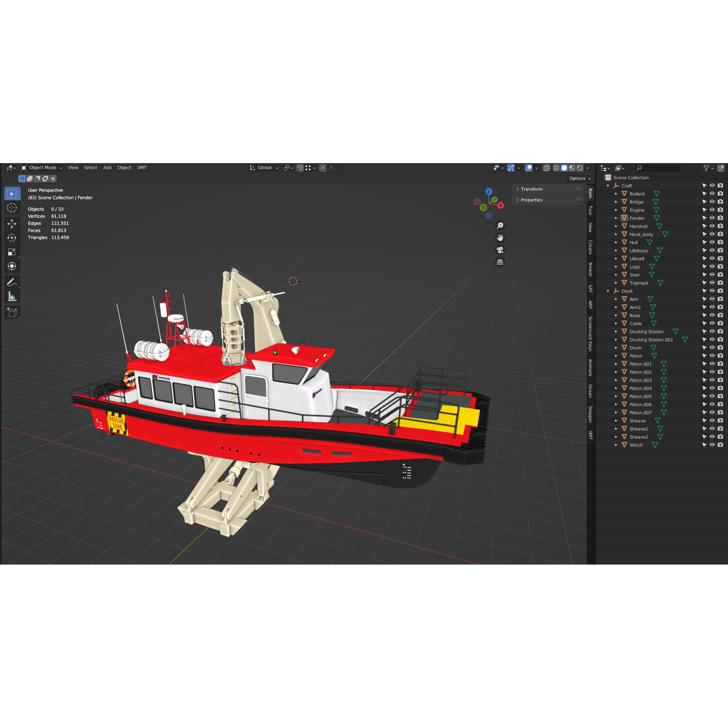
Task: Open the Global transform orientation dropdown
Action: click(x=264, y=168)
